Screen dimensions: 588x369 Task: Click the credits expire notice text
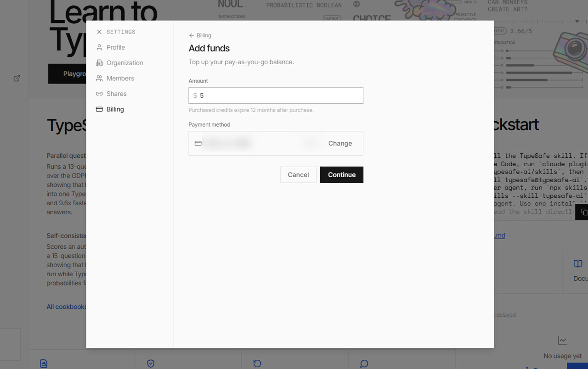[x=251, y=110]
